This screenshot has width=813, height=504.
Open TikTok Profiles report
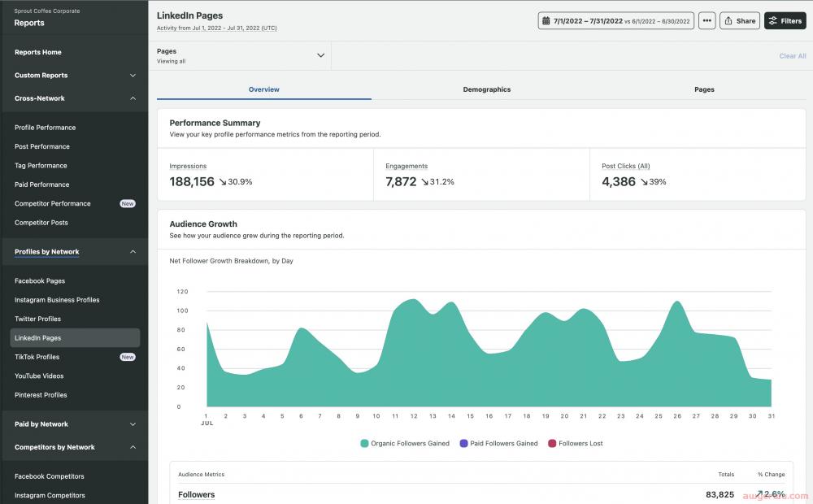(37, 357)
